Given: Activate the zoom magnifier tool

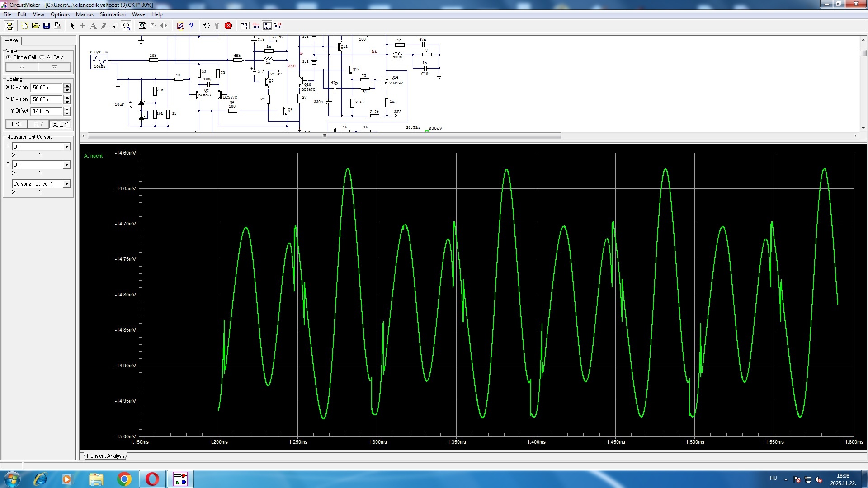Looking at the screenshot, I should pos(127,26).
